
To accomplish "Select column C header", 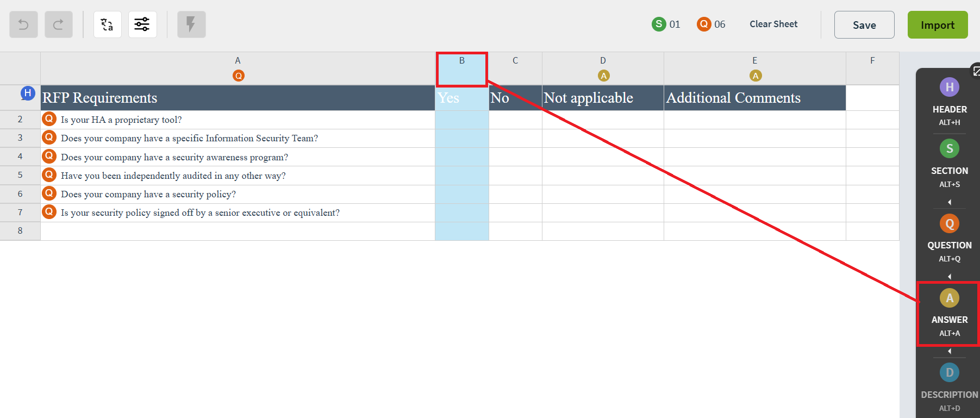I will (515, 68).
